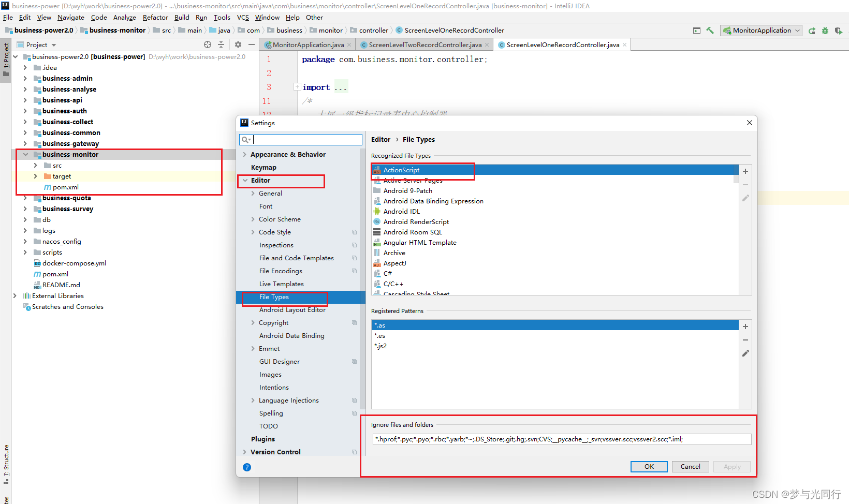Screen dimensions: 849x504
Task: Click the Run icon next to MonitorApplication
Action: pyautogui.click(x=812, y=31)
